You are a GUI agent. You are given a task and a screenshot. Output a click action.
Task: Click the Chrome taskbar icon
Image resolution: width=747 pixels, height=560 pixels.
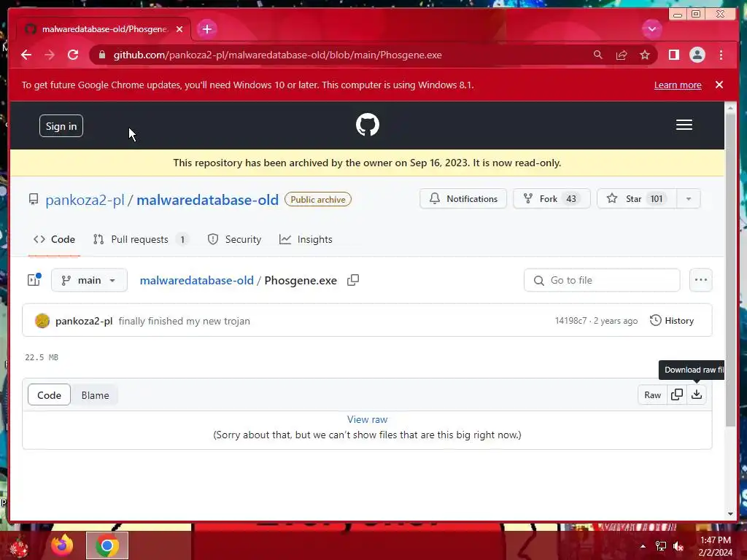107,545
